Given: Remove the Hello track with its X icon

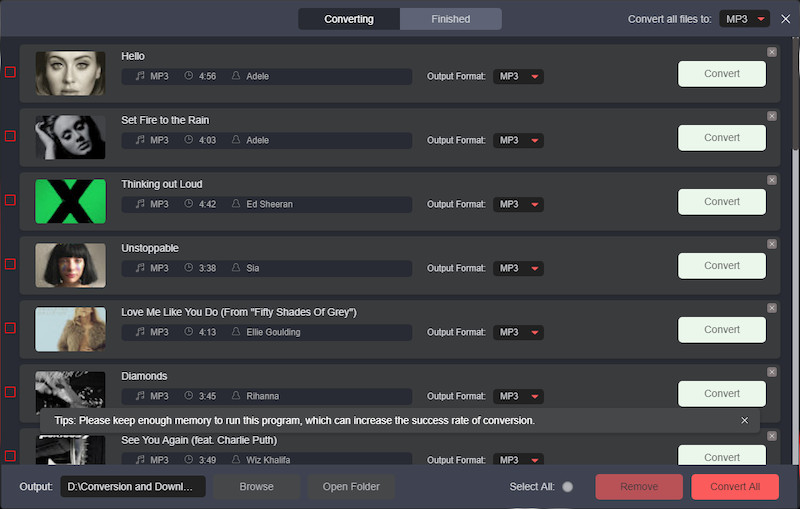Looking at the screenshot, I should (x=772, y=52).
